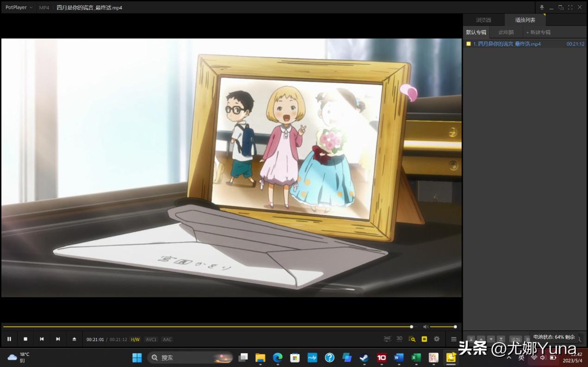
Task: Switch to the 浏览器 tab
Action: coord(484,20)
